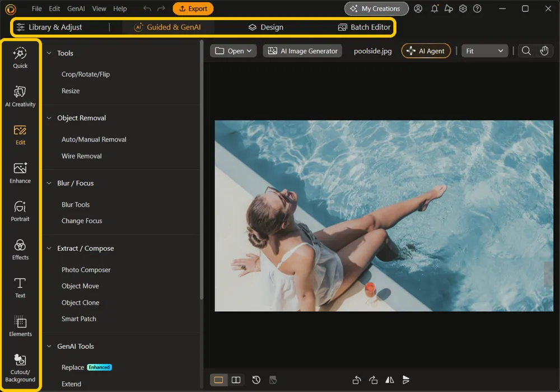Select the Portrait sidebar icon
The height and width of the screenshot is (392, 560).
[x=20, y=211]
